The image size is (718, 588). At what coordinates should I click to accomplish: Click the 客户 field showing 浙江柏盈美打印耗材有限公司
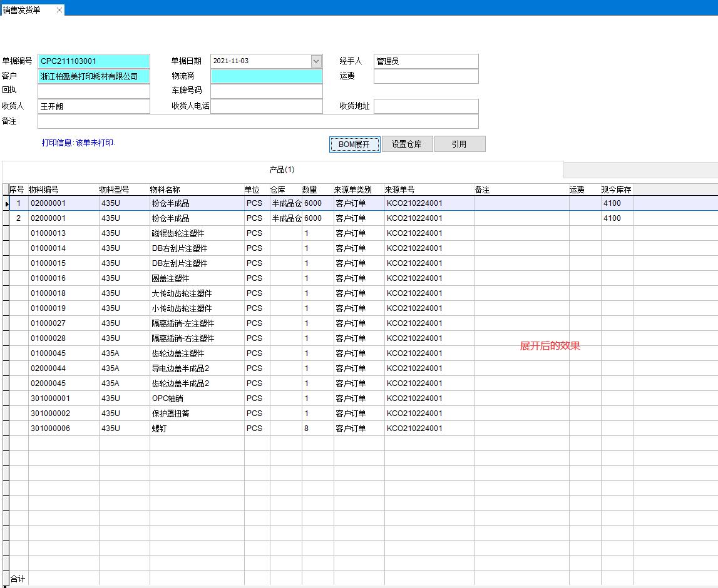(x=93, y=76)
